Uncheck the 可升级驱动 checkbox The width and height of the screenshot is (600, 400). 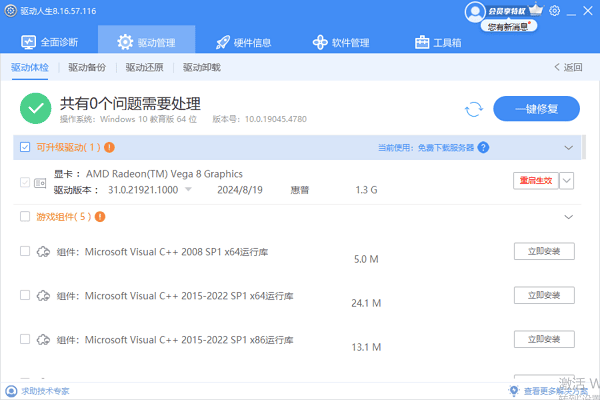[25, 148]
